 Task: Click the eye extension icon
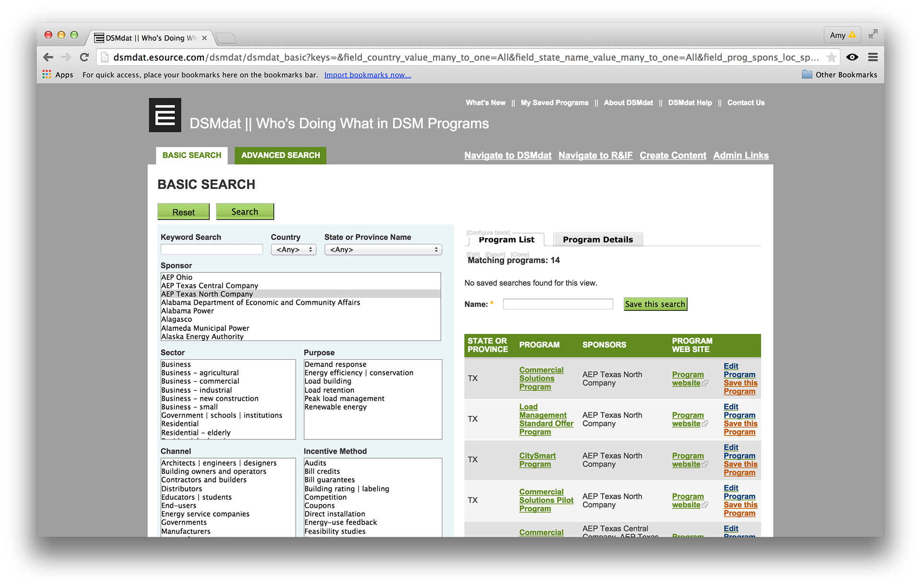[x=852, y=58]
